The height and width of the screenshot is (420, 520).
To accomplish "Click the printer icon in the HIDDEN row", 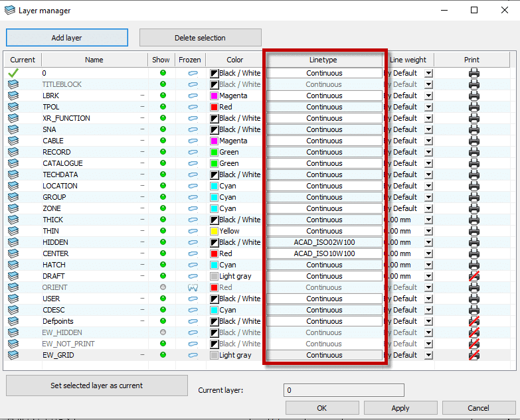I will 474,242.
